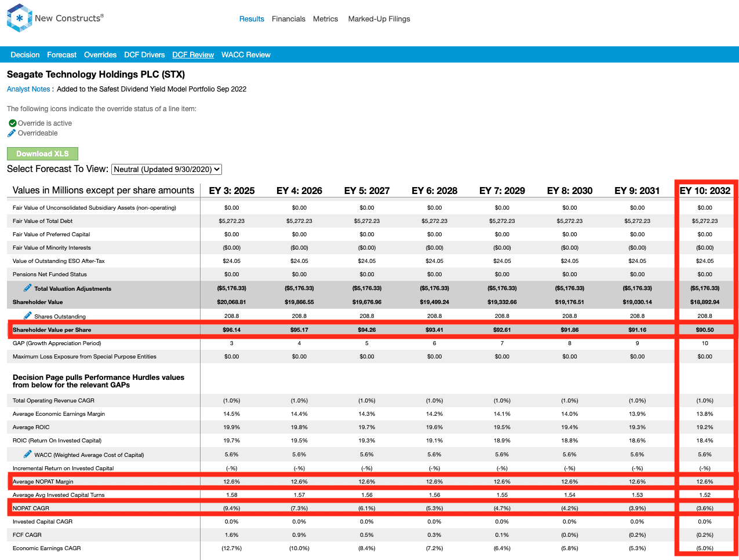Click the green Override is active checkmark icon
The width and height of the screenshot is (739, 560).
coord(12,123)
